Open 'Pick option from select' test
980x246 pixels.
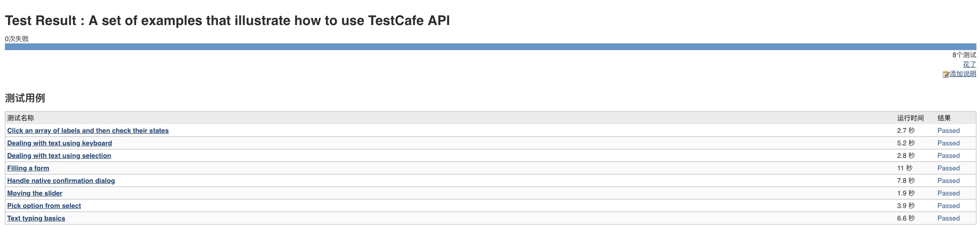[x=44, y=206]
